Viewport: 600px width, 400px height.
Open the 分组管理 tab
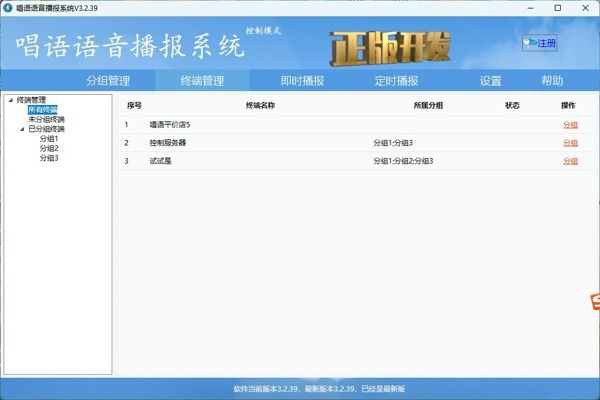pyautogui.click(x=108, y=81)
